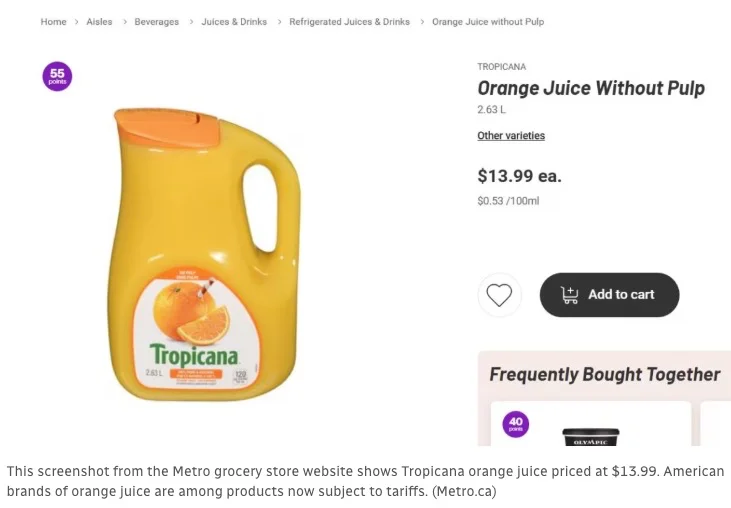Click the Metro.ca screenshot caption text
Image resolution: width=731 pixels, height=508 pixels.
(365, 481)
